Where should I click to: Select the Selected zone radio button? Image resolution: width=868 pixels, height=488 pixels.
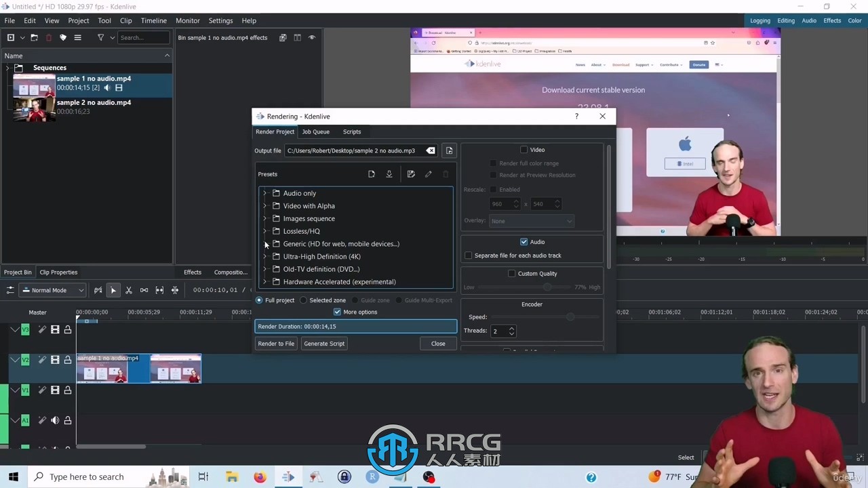(303, 300)
